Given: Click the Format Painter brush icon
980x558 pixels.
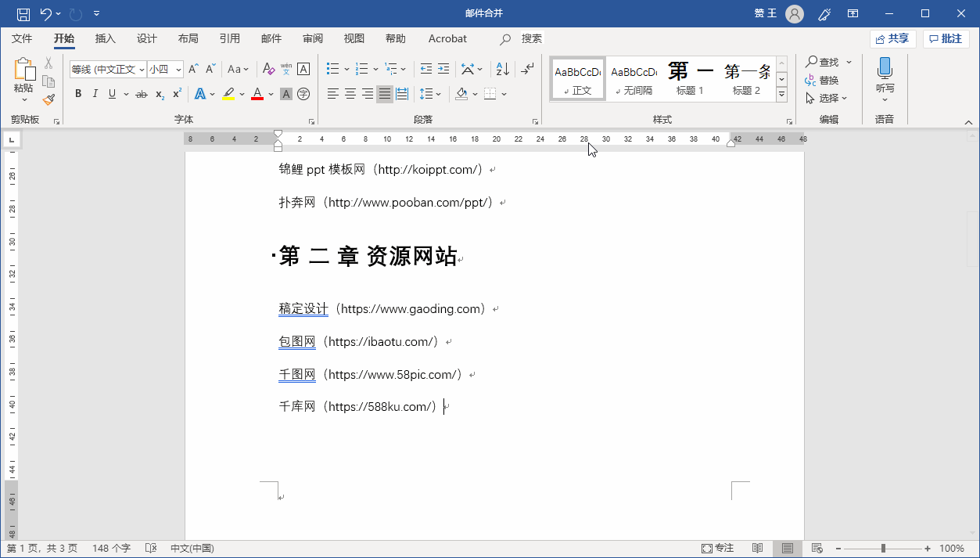Looking at the screenshot, I should 48,99.
